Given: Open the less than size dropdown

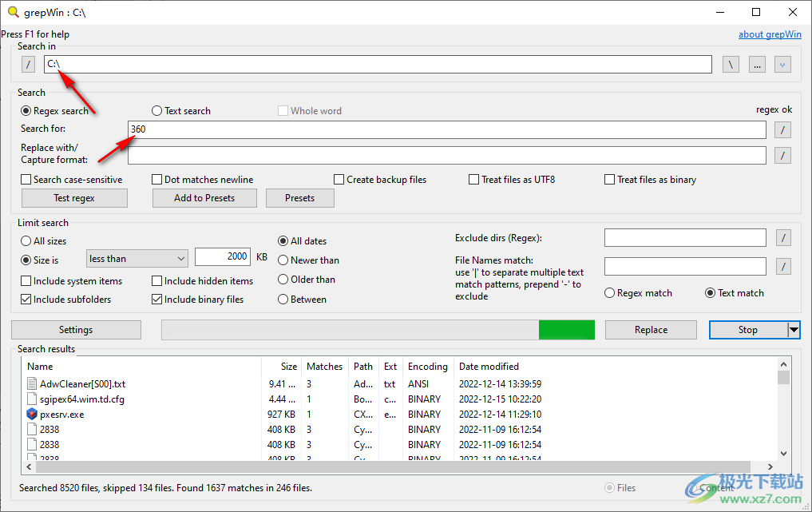Looking at the screenshot, I should [137, 259].
